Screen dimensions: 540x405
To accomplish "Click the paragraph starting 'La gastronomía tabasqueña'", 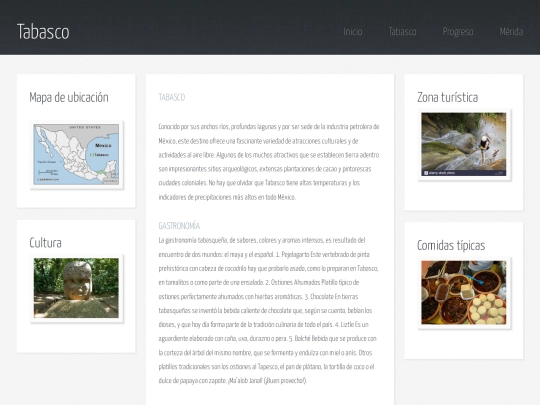I will 268,310.
